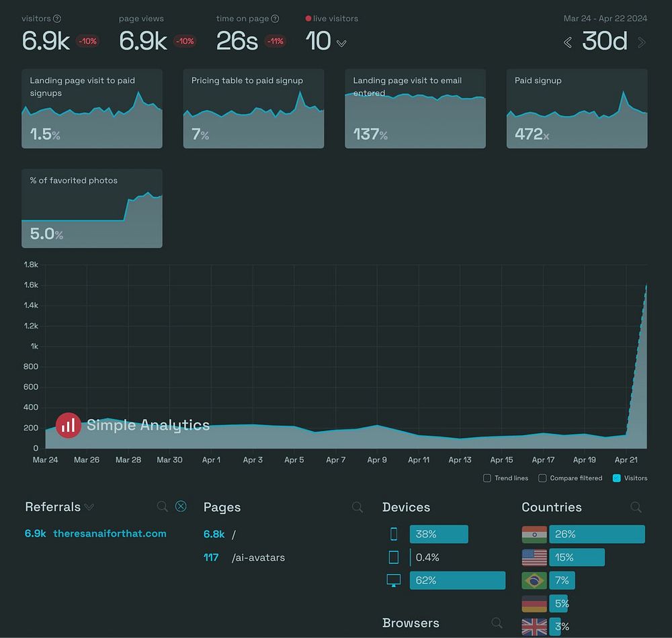Click the 6.8k page views count
This screenshot has width=672, height=638.
click(x=214, y=534)
